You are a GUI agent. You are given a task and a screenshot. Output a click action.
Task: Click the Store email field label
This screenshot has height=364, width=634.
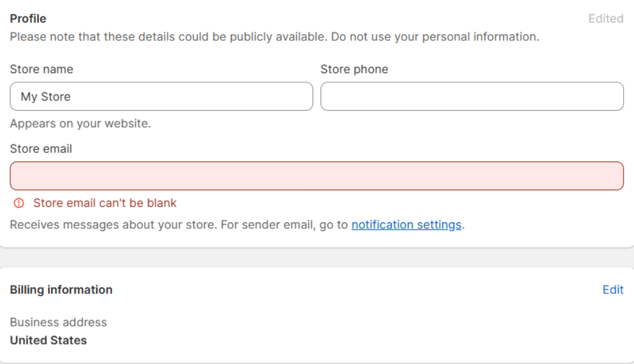(x=41, y=149)
